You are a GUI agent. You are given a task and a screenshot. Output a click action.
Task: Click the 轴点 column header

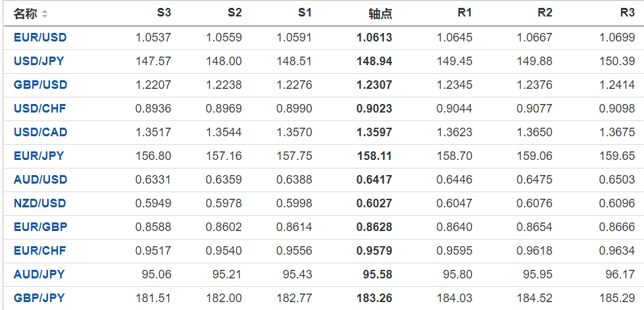pos(381,14)
